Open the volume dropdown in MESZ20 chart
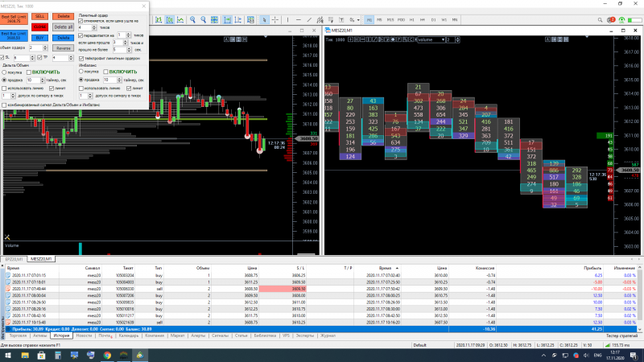Screen dimensions: 644x362 click(x=444, y=39)
